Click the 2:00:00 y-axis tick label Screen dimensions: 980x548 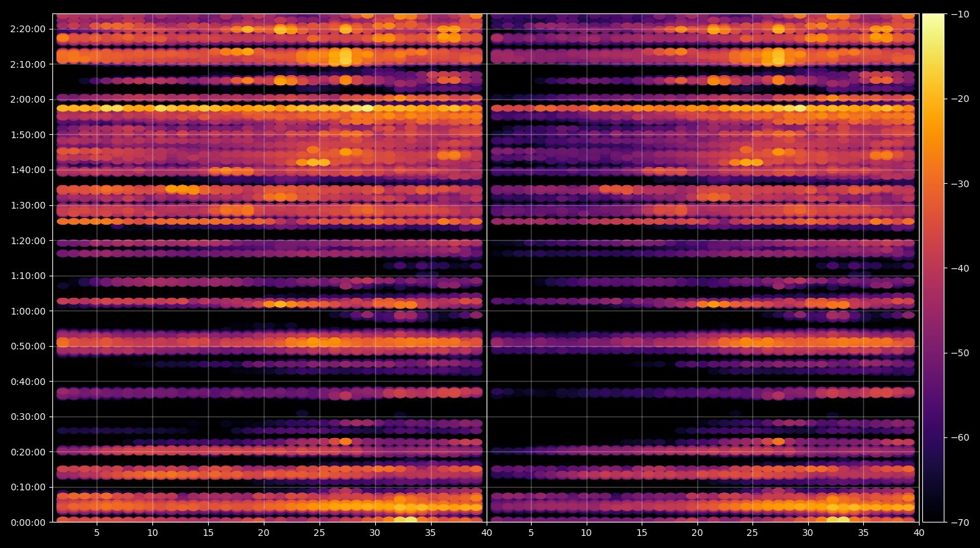[28, 99]
